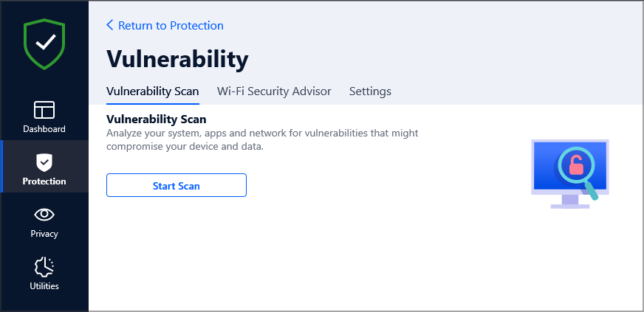The height and width of the screenshot is (312, 644).
Task: Go to the Settings tab
Action: tap(370, 91)
